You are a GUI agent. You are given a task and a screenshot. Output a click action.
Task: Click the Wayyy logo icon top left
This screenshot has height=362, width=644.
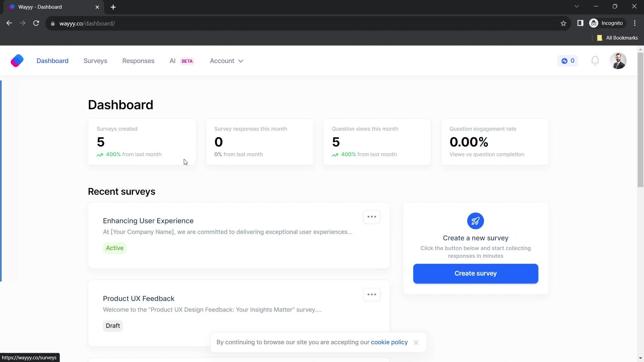tap(17, 61)
